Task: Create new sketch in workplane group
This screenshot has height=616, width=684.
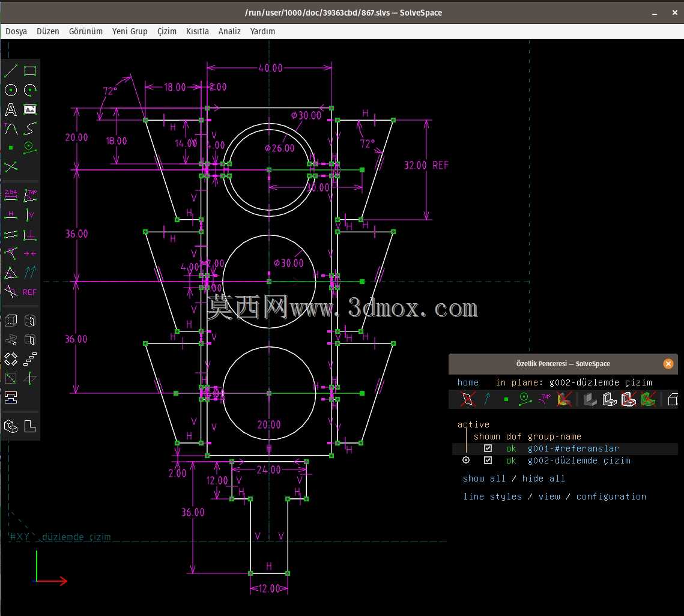Action: click(11, 378)
